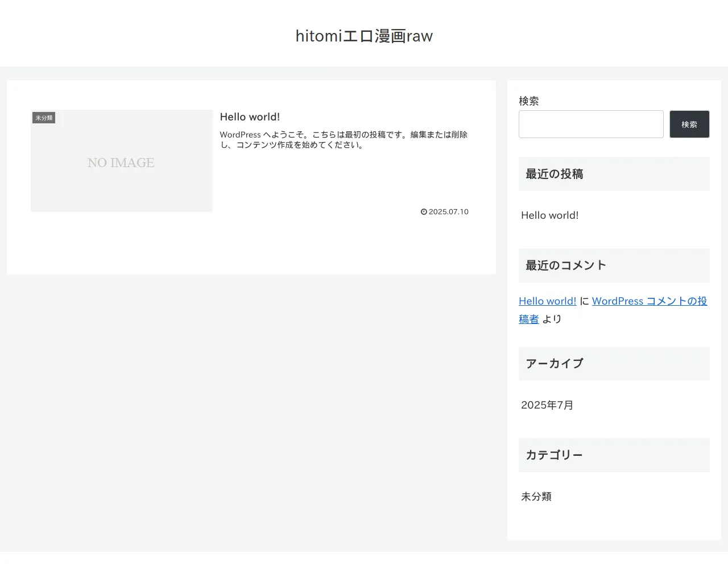Click the 最近のコメント section heading

[x=566, y=265]
